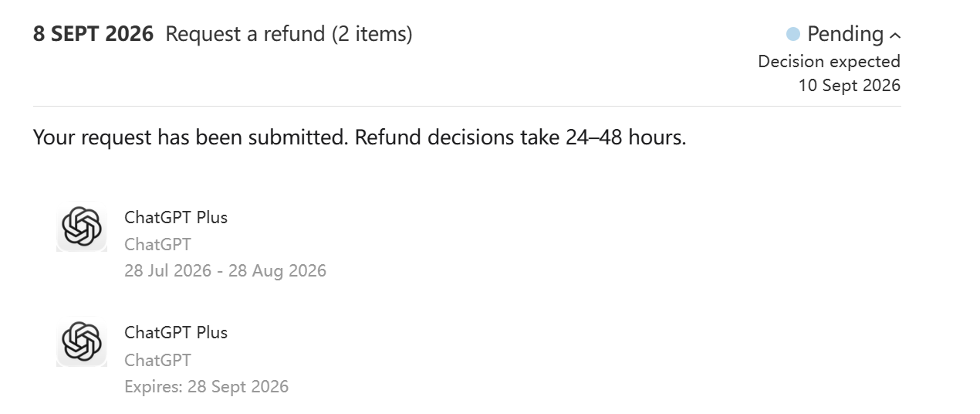Click the divider line below the header

click(467, 106)
